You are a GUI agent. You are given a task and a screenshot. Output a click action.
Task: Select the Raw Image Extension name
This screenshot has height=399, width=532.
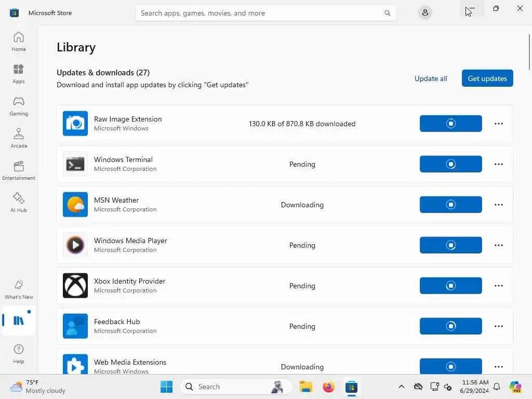point(128,119)
